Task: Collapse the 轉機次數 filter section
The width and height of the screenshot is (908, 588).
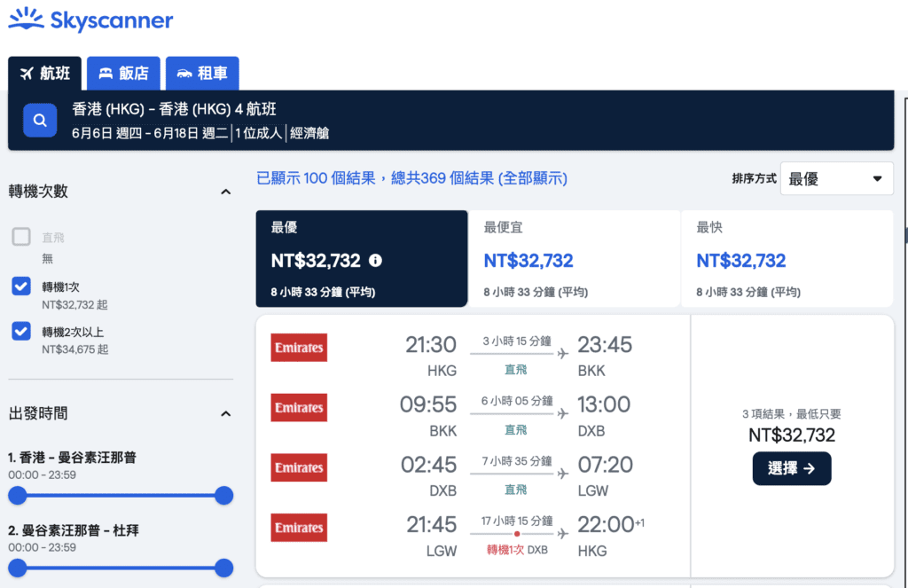Action: 226,192
